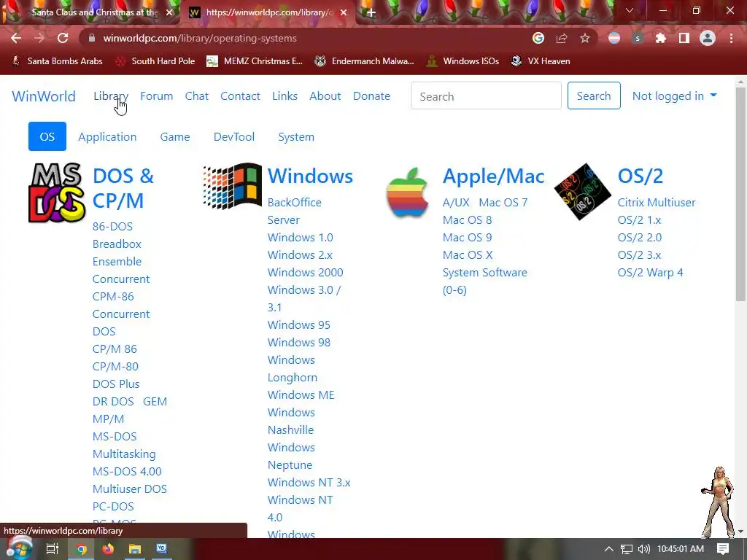Image resolution: width=747 pixels, height=560 pixels.
Task: Open the MS-DOS link
Action: pyautogui.click(x=115, y=436)
